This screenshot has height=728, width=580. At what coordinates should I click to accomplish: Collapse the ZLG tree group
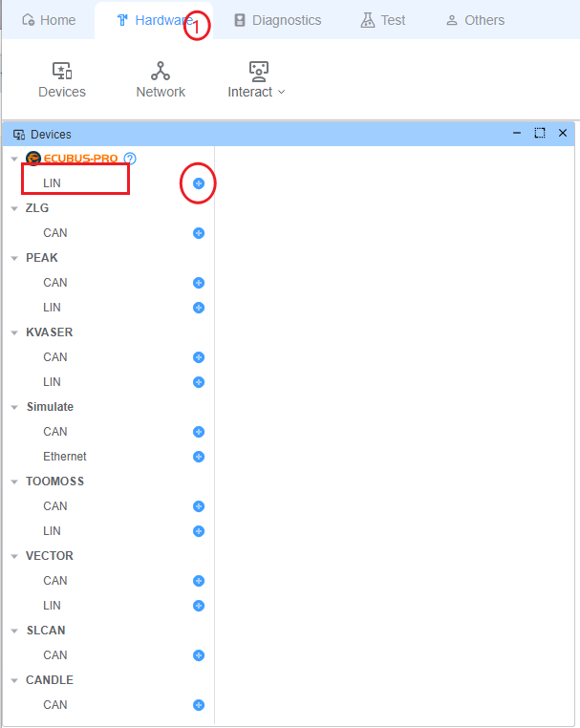pos(14,208)
